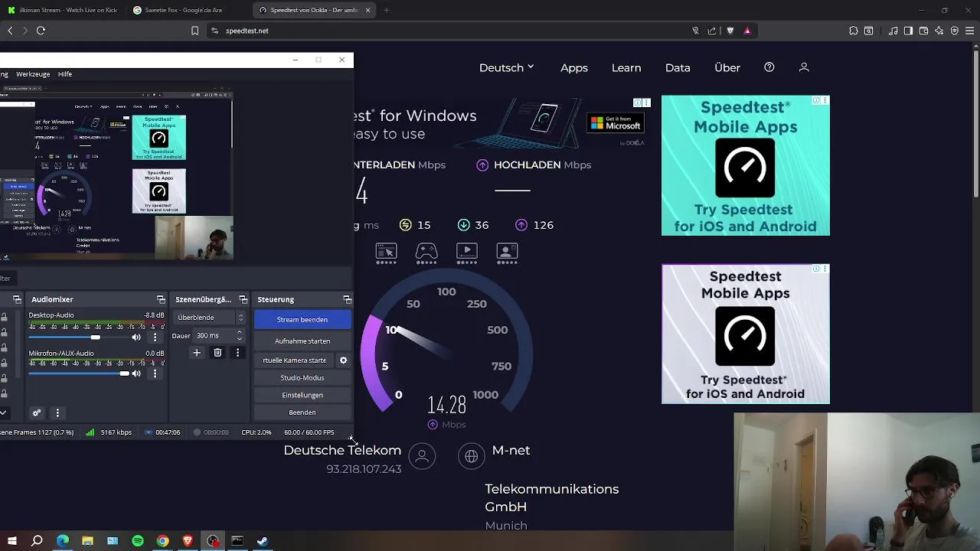The image size is (980, 551).
Task: Click Beenden button in OBS
Action: coord(302,412)
